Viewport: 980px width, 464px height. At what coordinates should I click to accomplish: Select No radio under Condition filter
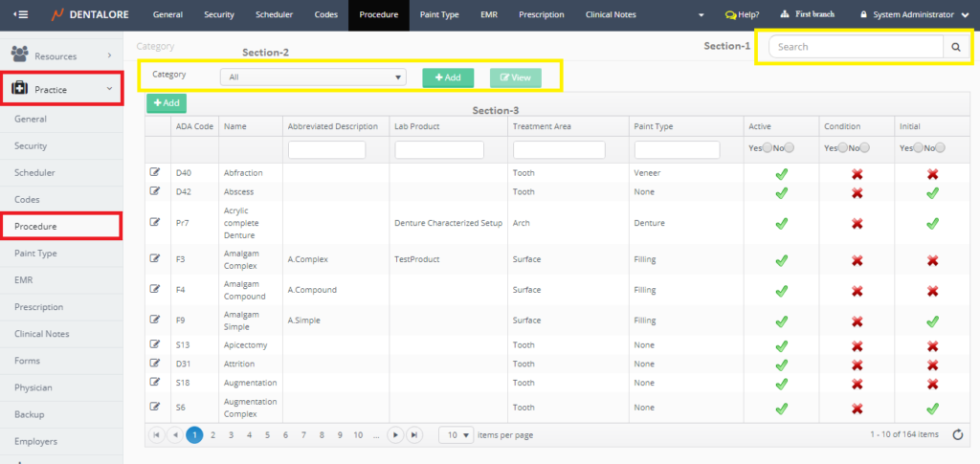(865, 148)
